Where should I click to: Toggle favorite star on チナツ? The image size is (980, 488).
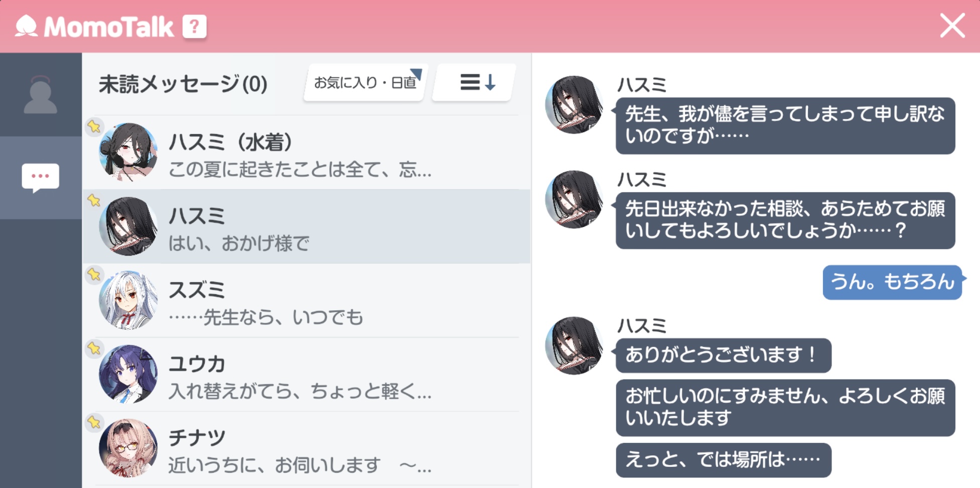tap(94, 422)
